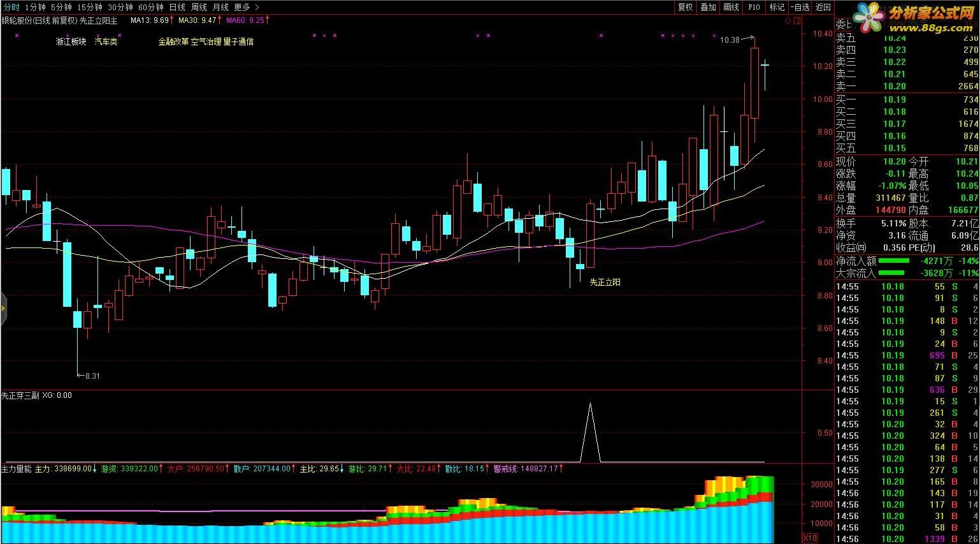The image size is (980, 544).
Task: Click the 先正穿三副 XG indicator title
Action: pyautogui.click(x=36, y=395)
